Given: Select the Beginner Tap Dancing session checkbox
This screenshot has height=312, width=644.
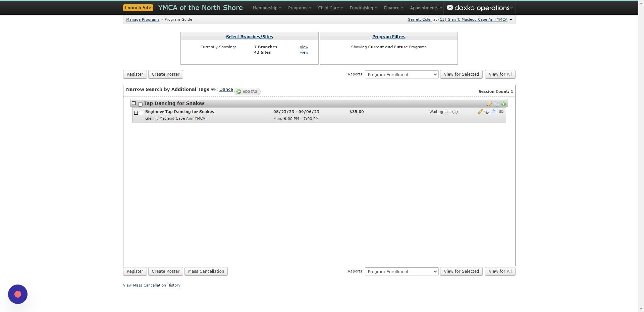Looking at the screenshot, I should click(x=141, y=113).
